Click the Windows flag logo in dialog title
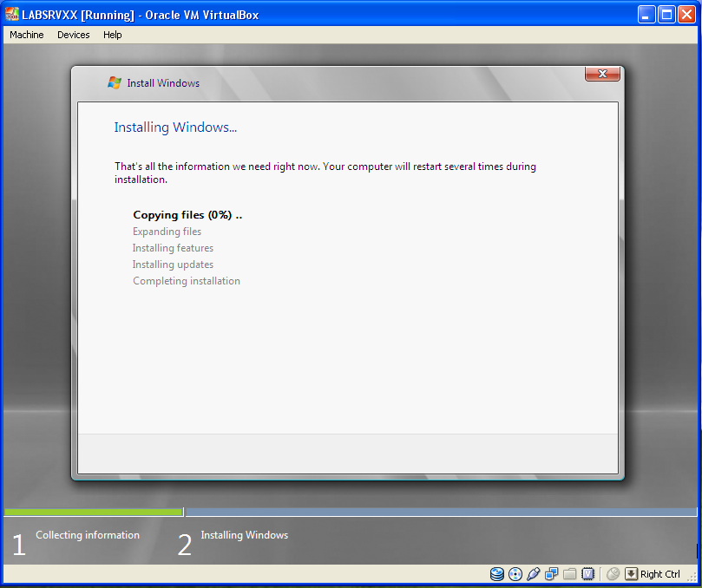Screen dimensions: 702x588 click(115, 82)
